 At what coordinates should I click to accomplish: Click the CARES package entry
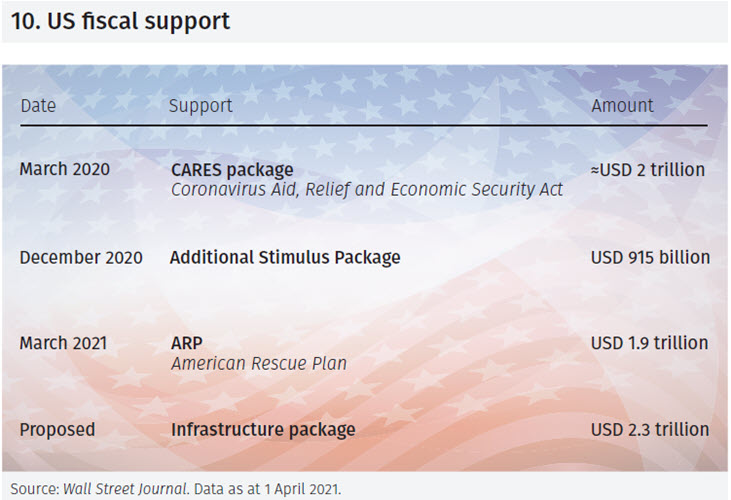[x=232, y=170]
